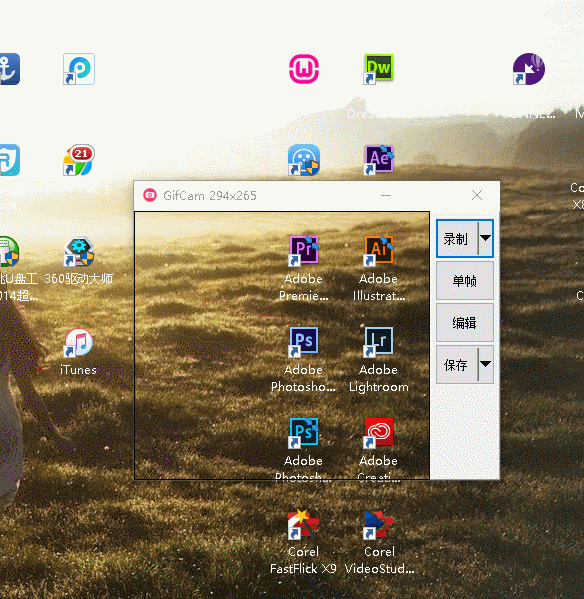Screen dimensions: 584x599
Task: Expand the 保存 dropdown arrow
Action: (485, 365)
